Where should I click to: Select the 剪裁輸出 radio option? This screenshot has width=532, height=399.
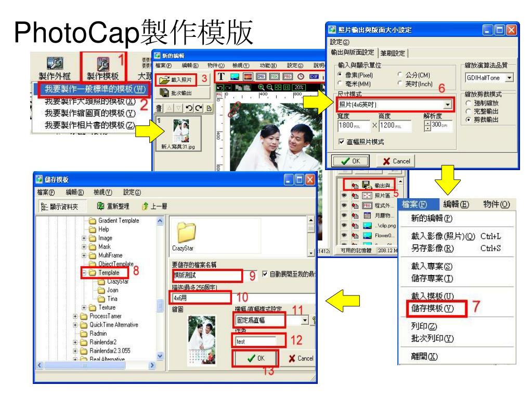pos(469,120)
